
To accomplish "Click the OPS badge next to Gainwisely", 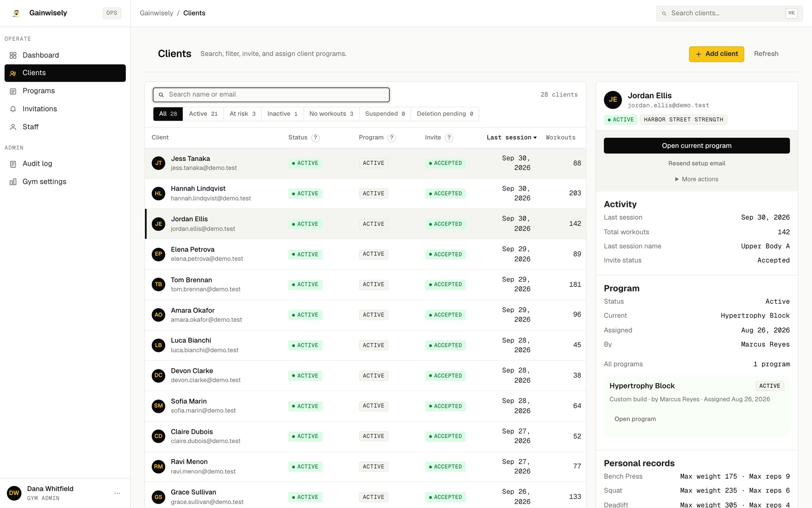I will point(112,13).
